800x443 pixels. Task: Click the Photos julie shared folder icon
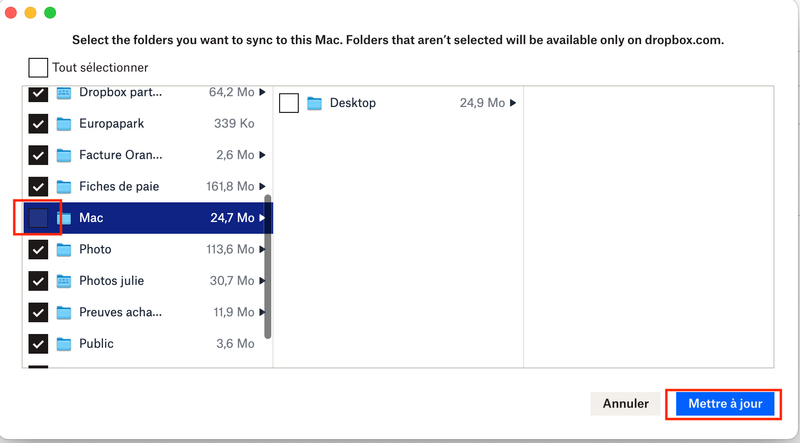pyautogui.click(x=64, y=281)
